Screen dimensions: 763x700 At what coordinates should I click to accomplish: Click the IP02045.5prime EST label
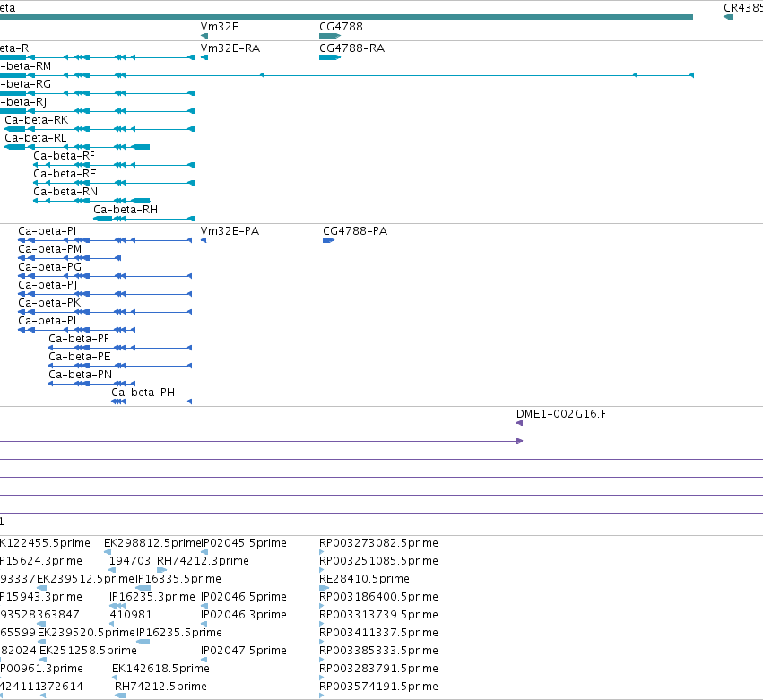[x=244, y=543]
